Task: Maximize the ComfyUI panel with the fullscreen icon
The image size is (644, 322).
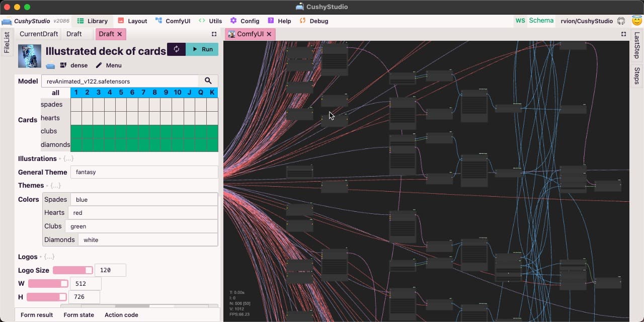Action: pos(624,34)
